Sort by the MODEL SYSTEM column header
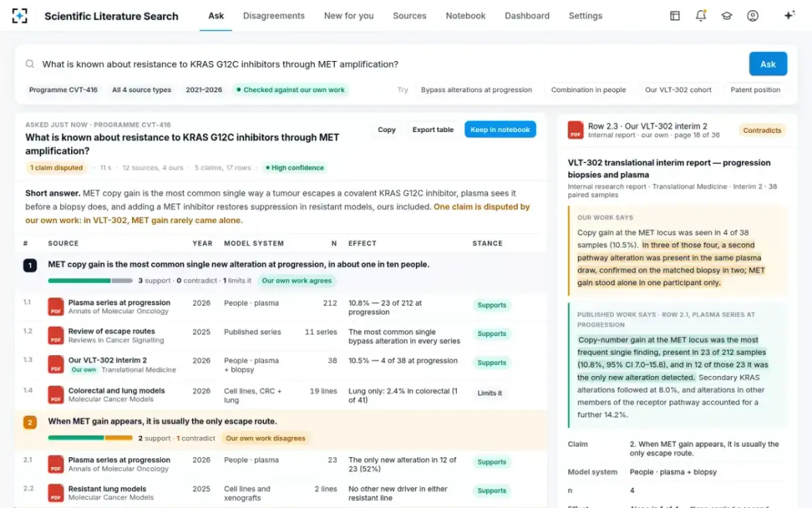812x508 pixels. pyautogui.click(x=254, y=243)
